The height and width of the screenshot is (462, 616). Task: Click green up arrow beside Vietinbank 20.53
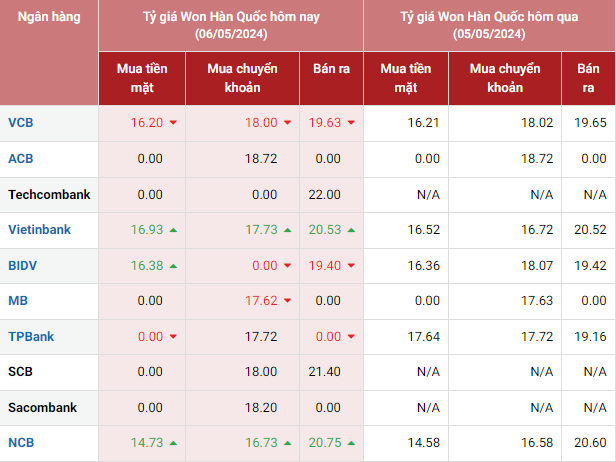352,230
